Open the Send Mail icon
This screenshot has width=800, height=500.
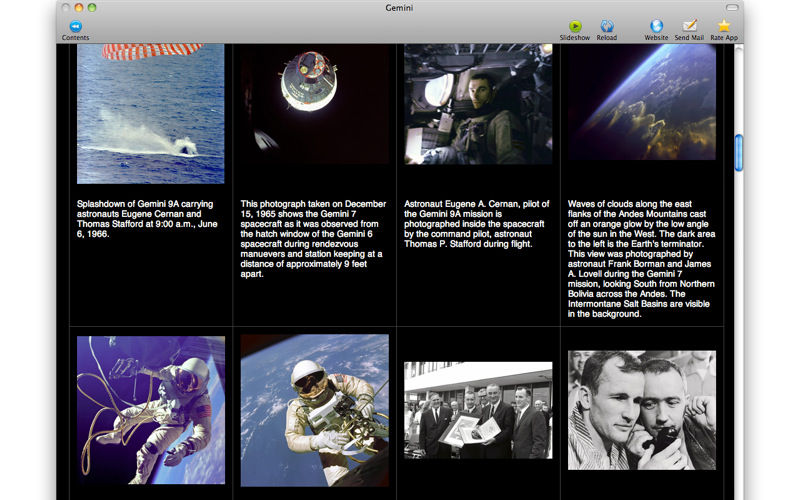pos(689,26)
